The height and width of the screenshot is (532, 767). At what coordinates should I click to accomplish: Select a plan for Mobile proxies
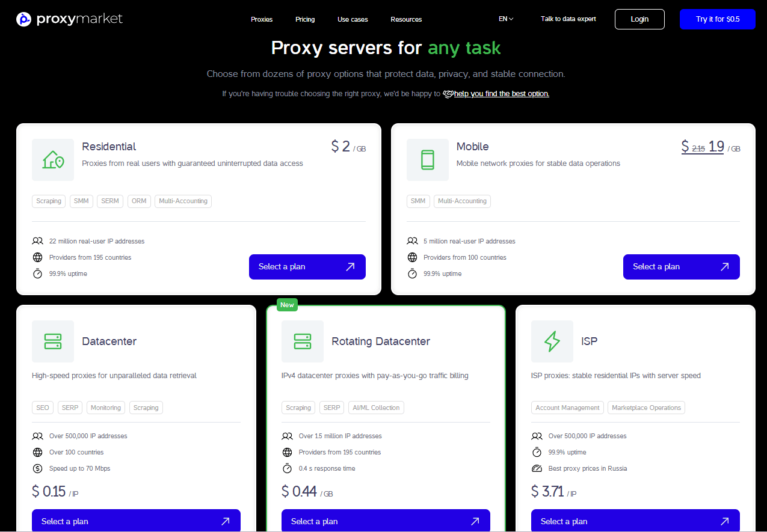[x=682, y=267]
